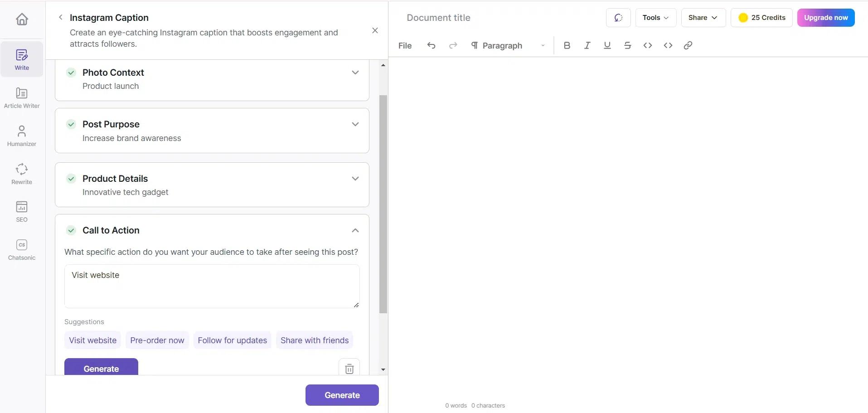The height and width of the screenshot is (413, 868).
Task: Open the Humanizer tool
Action: [22, 136]
